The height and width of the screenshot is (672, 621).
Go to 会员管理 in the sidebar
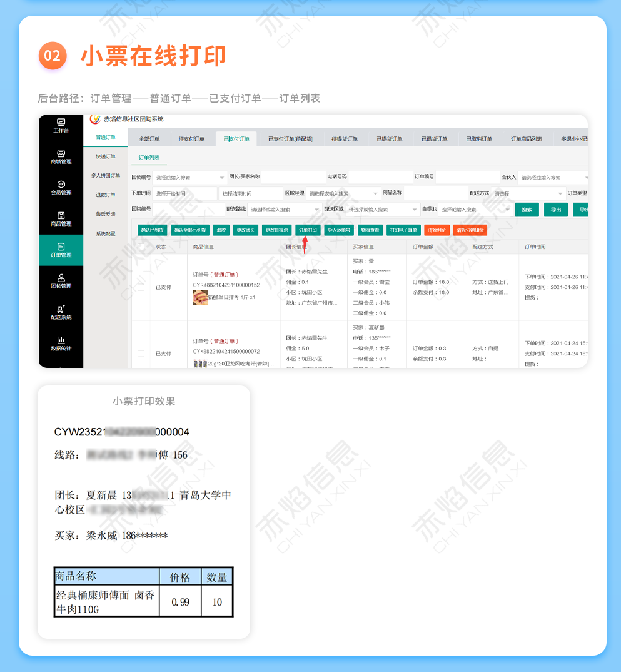click(x=61, y=185)
